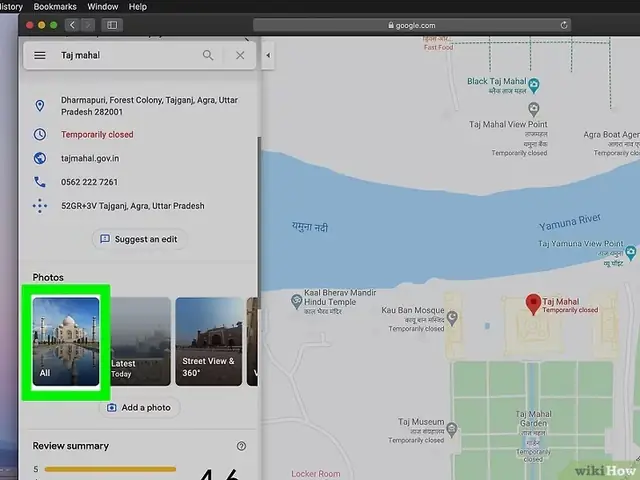Open the Bookmarks menu
640x480 pixels.
(x=55, y=7)
